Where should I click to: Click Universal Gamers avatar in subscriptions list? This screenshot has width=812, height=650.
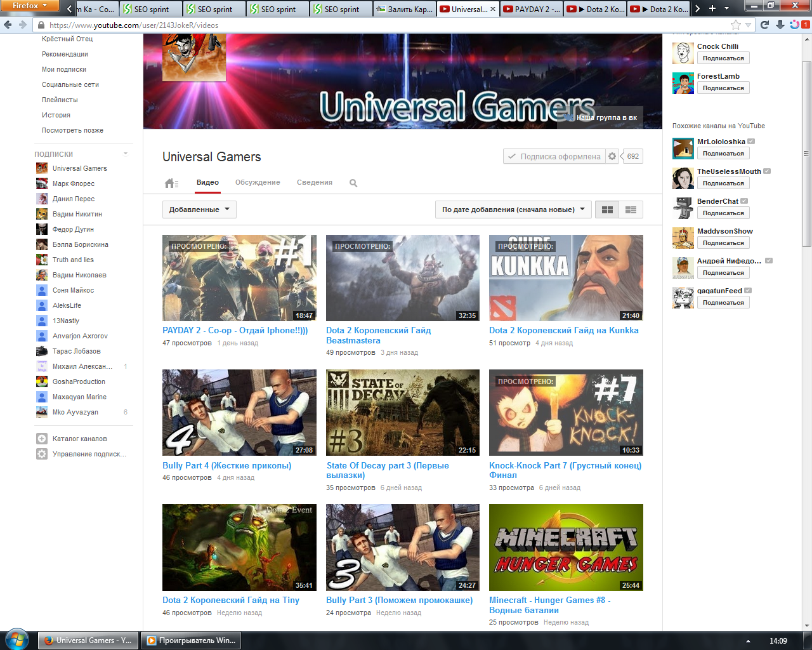tap(42, 168)
